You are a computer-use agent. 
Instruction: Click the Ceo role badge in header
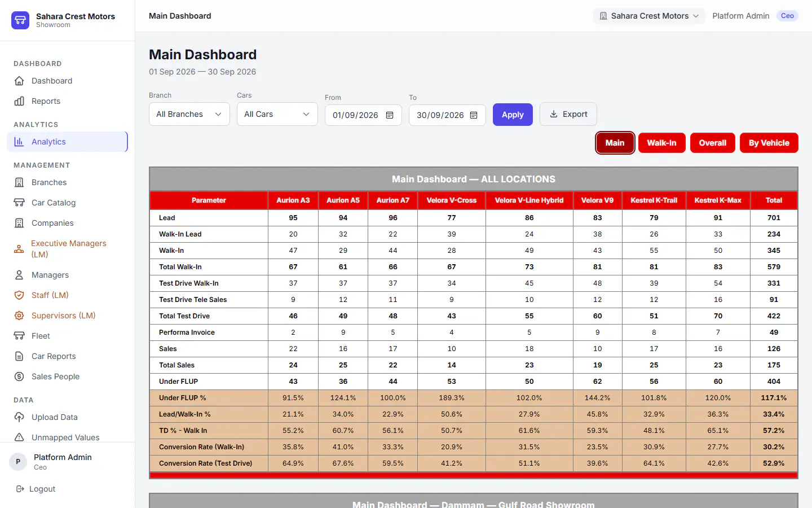[787, 16]
